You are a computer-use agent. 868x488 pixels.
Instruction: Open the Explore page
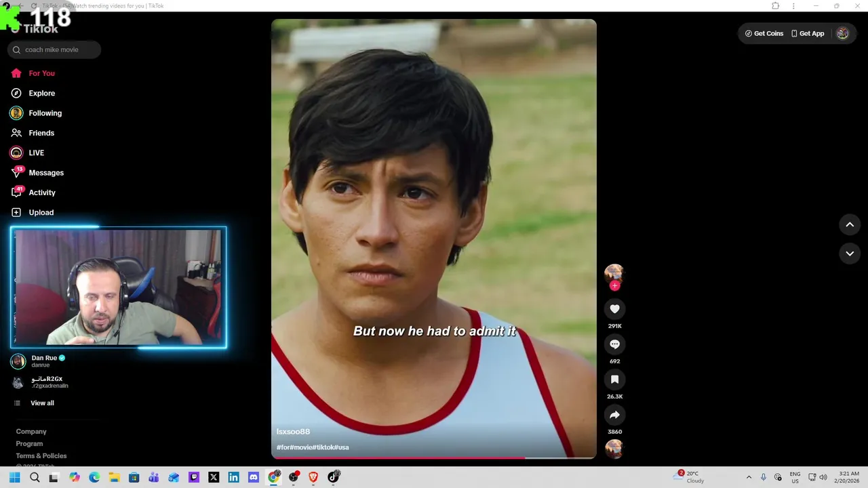[33, 93]
